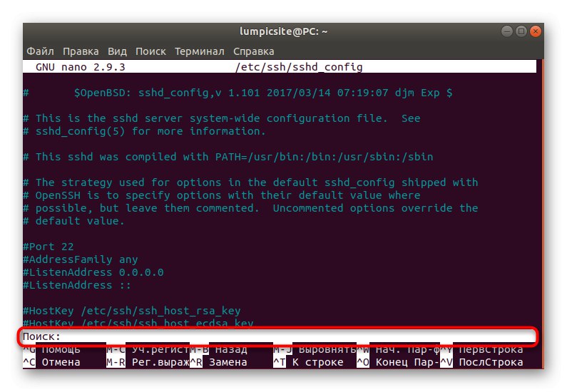Viewport: 567px width, 392px height.
Task: Click the '# OpenSSH is to specify options' line
Action: point(222,195)
